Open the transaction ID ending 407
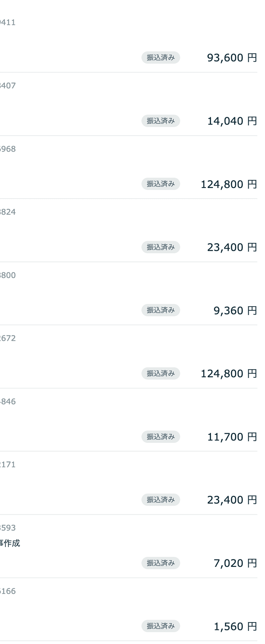Image resolution: width=265 pixels, height=644 pixels. tap(8, 86)
